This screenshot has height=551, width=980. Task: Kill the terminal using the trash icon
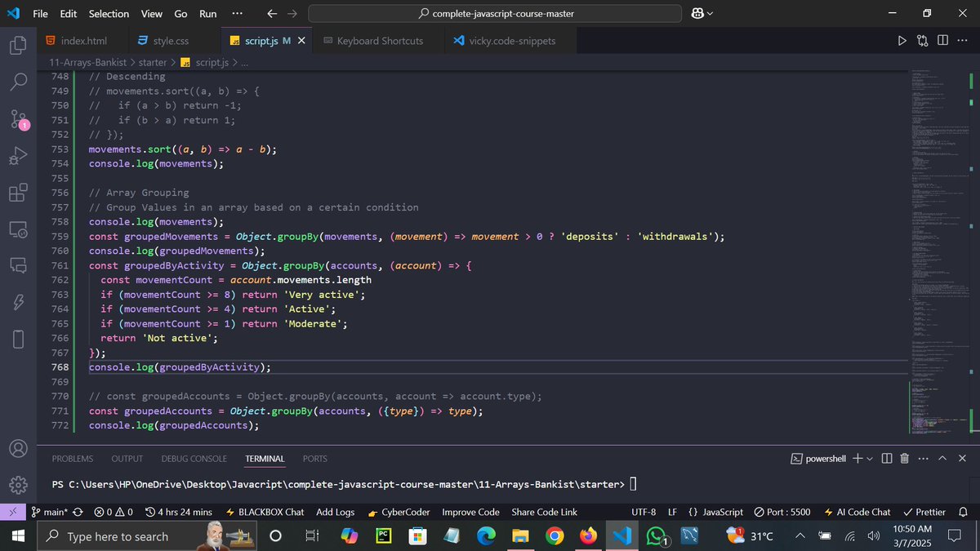pos(904,459)
